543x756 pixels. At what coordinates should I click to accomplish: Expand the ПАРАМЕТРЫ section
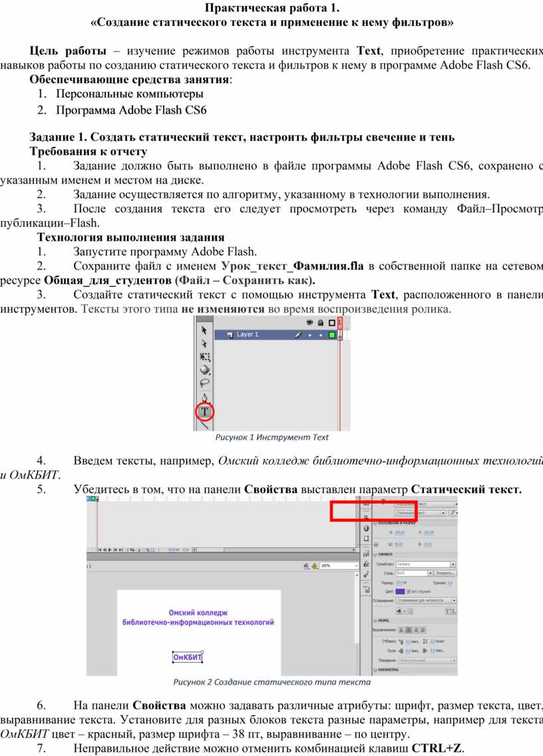375,669
